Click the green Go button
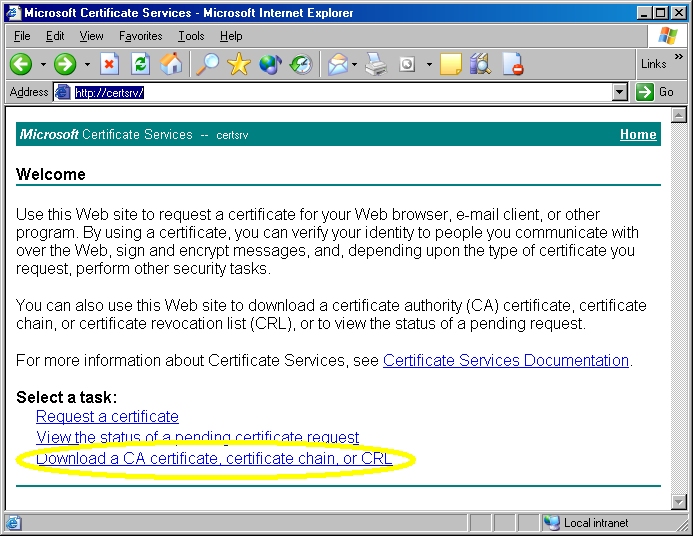 click(655, 92)
